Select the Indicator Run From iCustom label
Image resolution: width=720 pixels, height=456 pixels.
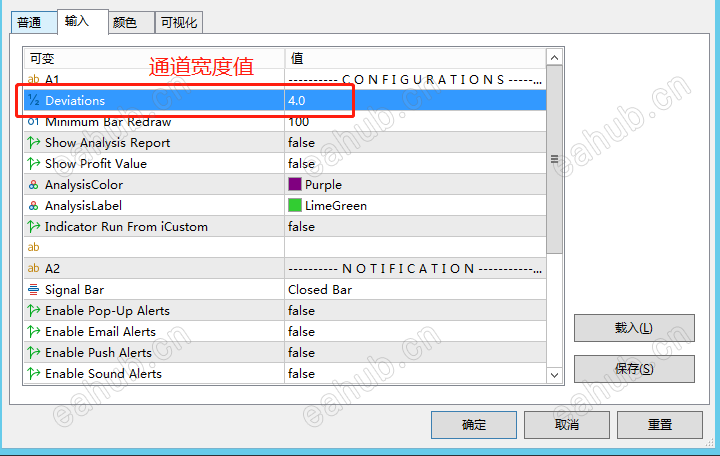click(126, 227)
